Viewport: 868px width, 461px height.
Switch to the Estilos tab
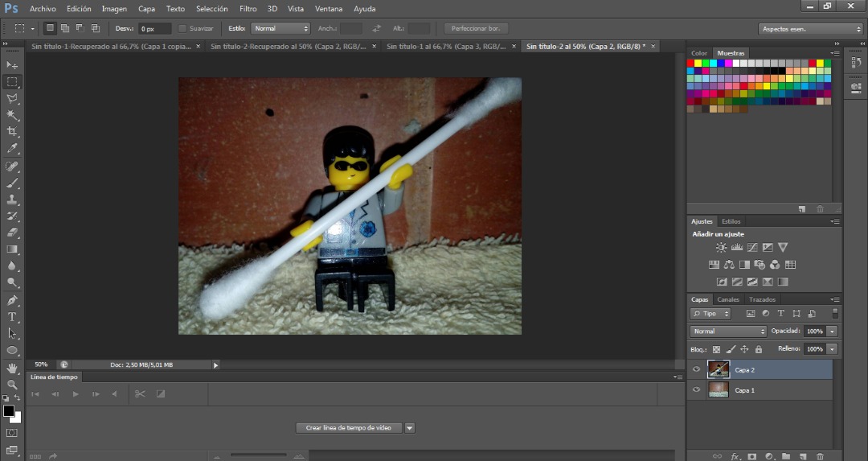click(x=731, y=221)
